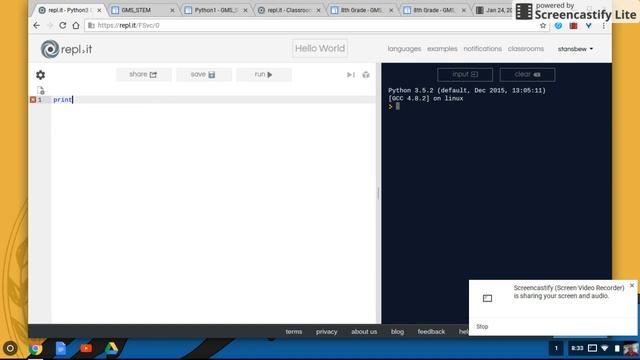Close the Screencastify notification
The width and height of the screenshot is (640, 360).
(632, 286)
